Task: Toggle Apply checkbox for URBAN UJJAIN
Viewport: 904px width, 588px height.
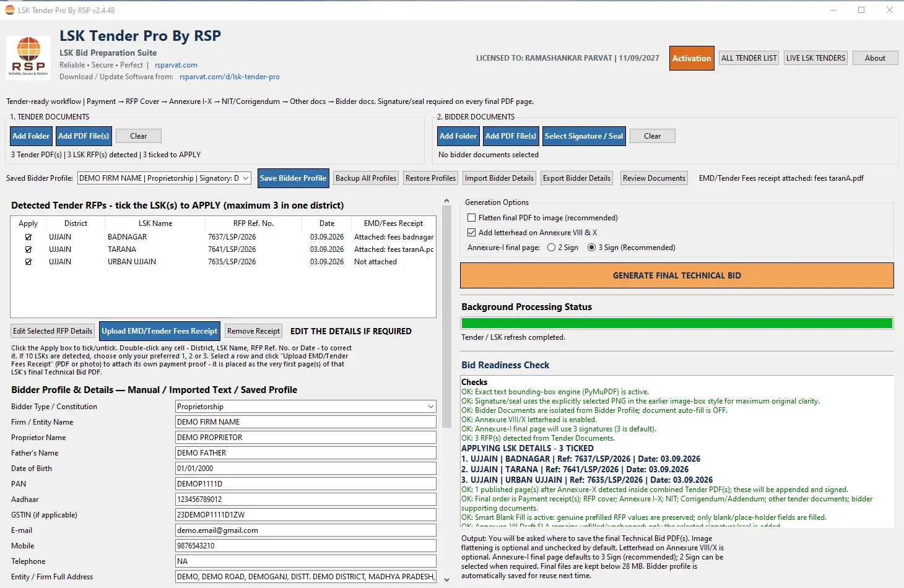Action: point(28,262)
